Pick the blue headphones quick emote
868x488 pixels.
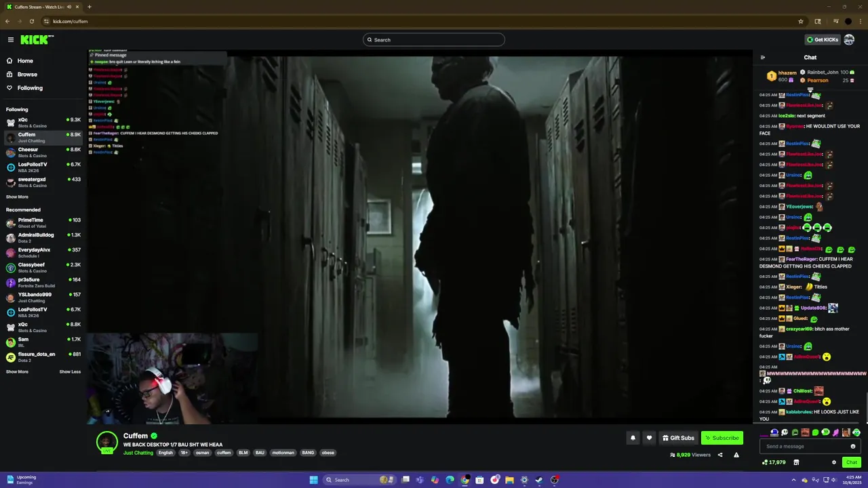pos(774,432)
